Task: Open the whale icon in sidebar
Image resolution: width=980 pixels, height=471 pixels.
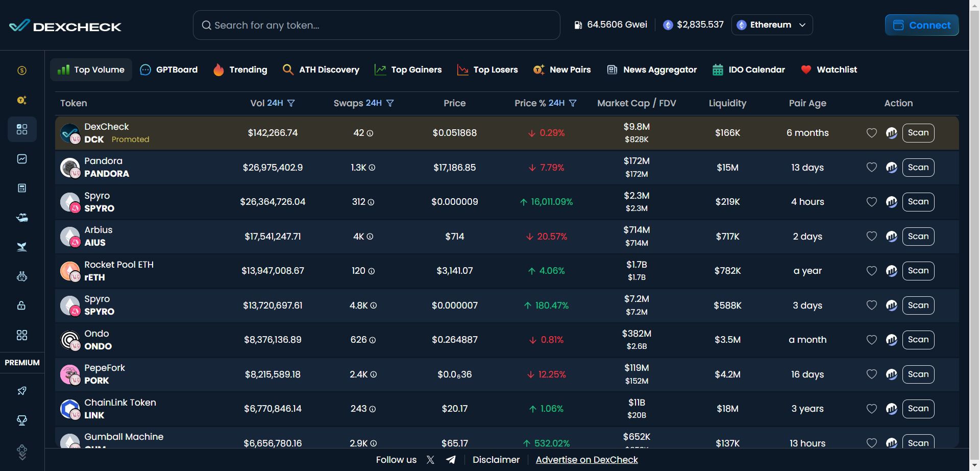Action: click(22, 247)
